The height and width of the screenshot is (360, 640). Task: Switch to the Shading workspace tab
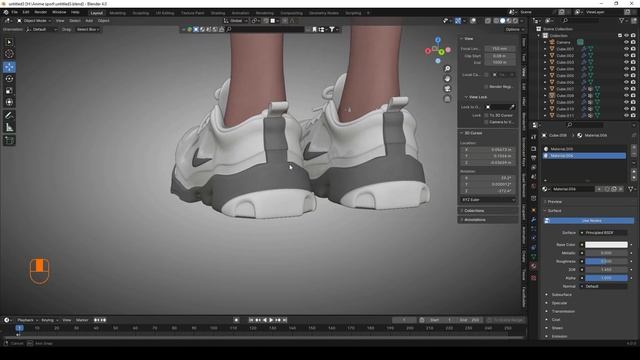(x=218, y=13)
